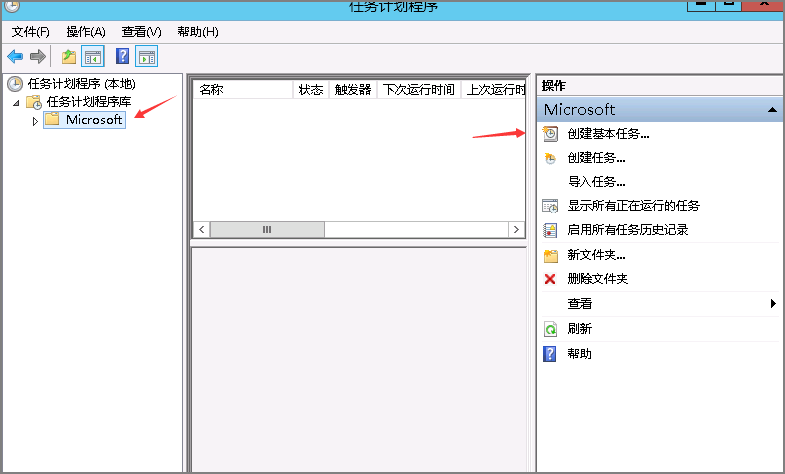
Task: Click the clock icon beside 任务计划程序 (本地)
Action: tap(15, 84)
